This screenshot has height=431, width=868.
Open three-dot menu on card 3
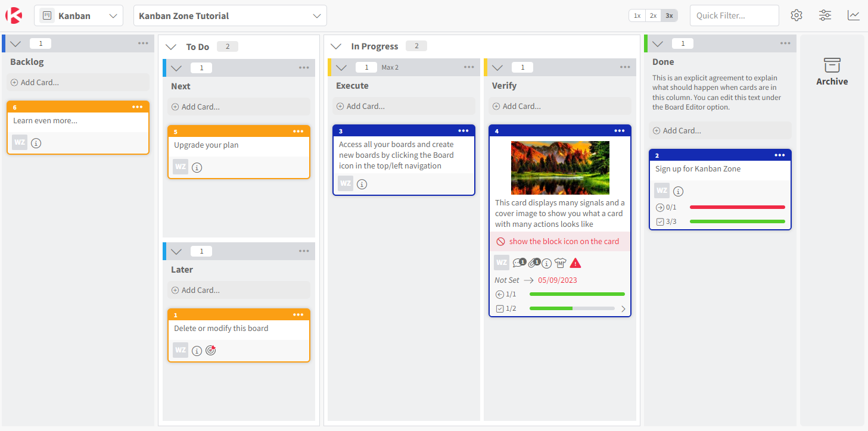coord(463,131)
